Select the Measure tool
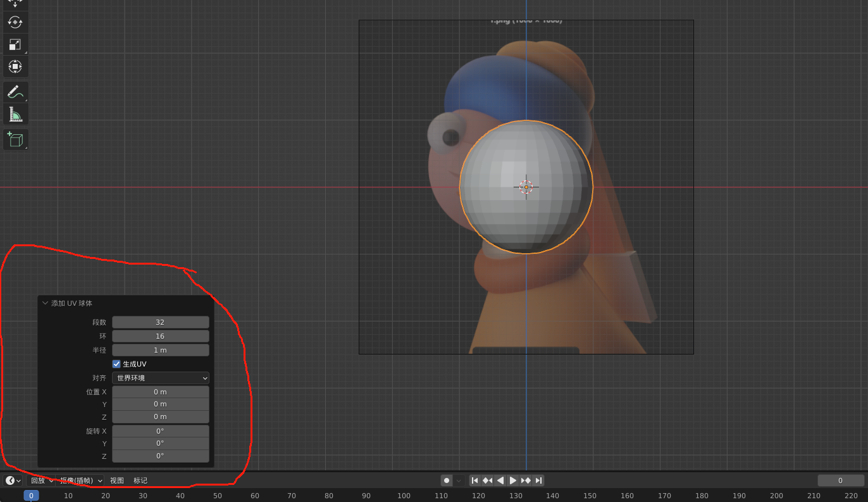The width and height of the screenshot is (868, 502). tap(15, 114)
